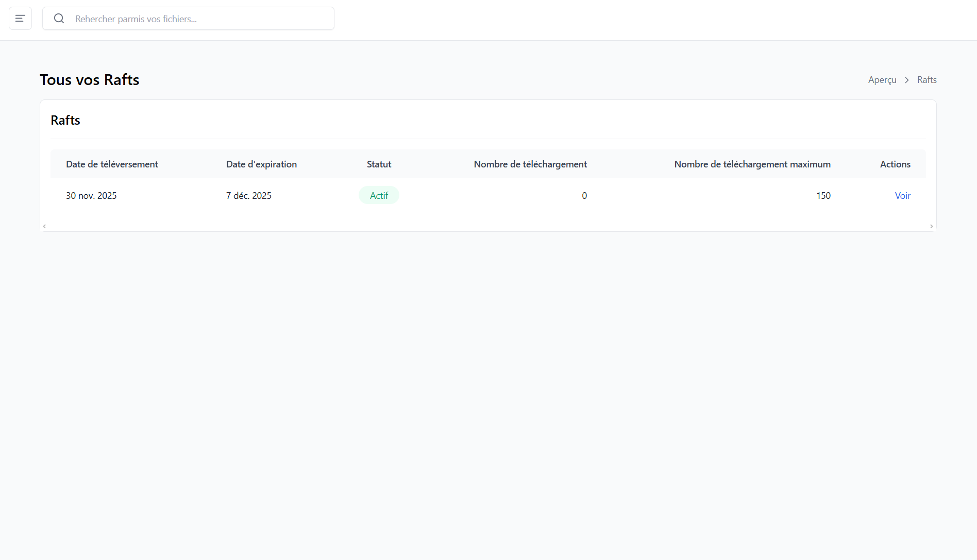
Task: Click the 'Date de téléversement' column header
Action: point(112,164)
